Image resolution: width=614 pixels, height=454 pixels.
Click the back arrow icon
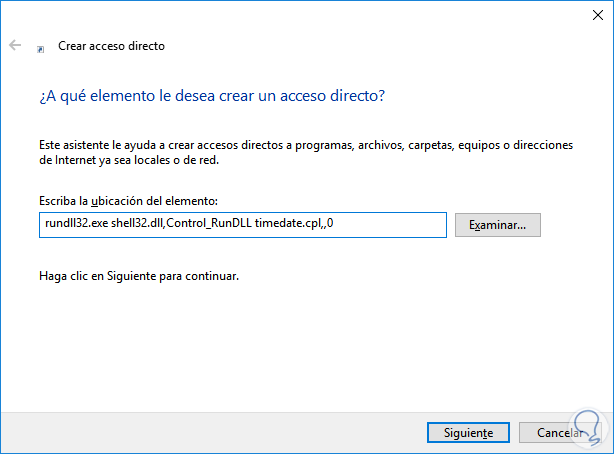[x=15, y=46]
